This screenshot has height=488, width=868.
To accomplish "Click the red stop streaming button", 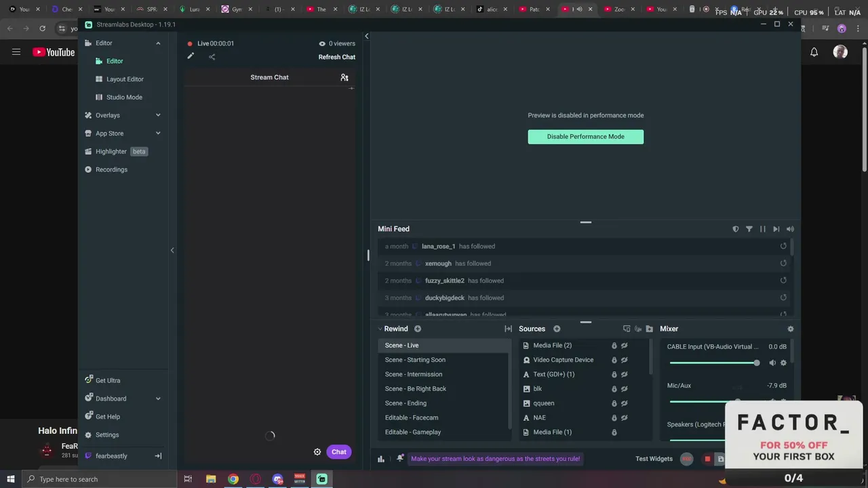I will pos(707,459).
